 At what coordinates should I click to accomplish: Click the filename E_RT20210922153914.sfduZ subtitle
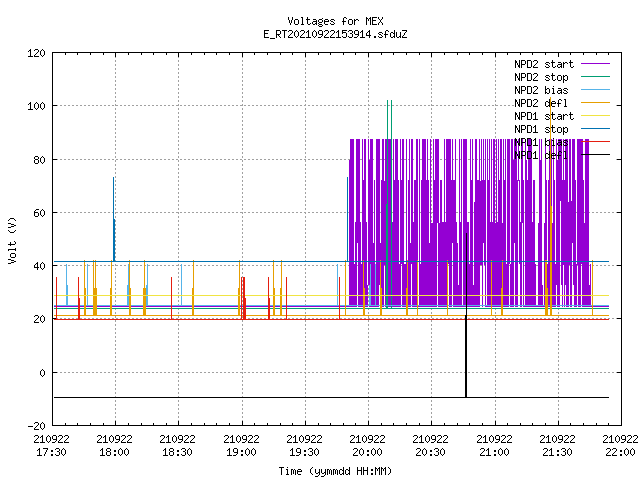[335, 34]
